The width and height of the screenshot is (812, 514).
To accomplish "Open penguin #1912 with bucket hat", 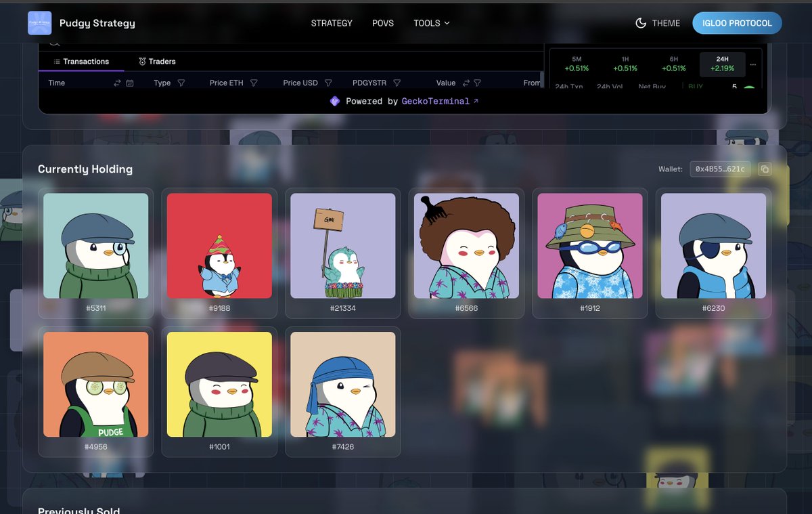I will point(590,246).
